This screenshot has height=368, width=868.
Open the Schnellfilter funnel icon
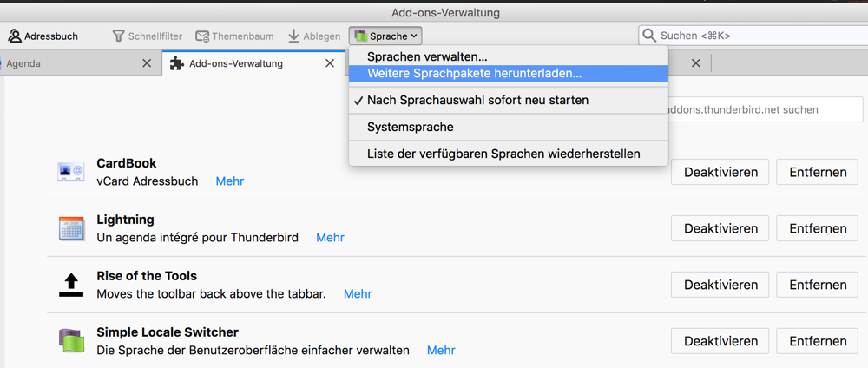click(119, 36)
